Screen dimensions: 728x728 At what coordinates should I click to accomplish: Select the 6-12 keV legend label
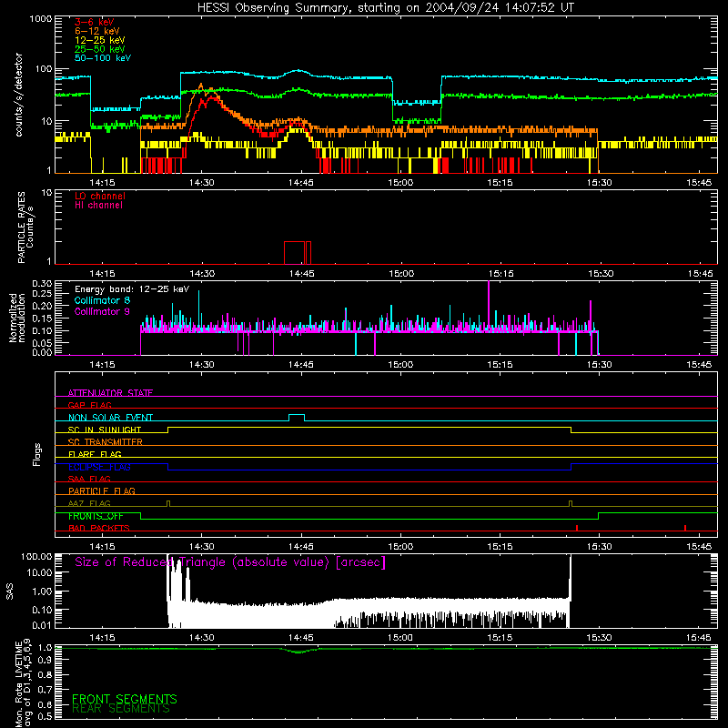coord(97,31)
